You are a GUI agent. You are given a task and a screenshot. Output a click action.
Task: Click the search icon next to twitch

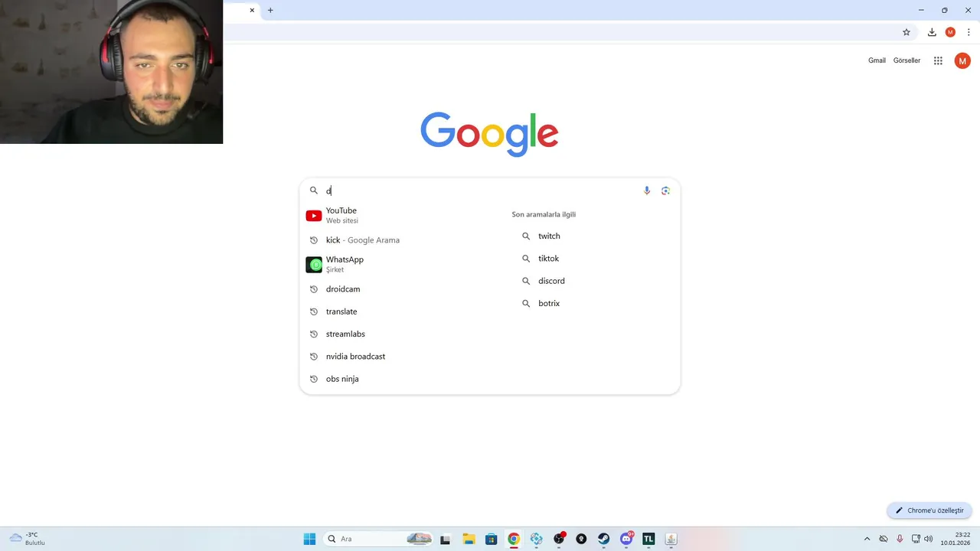coord(526,236)
